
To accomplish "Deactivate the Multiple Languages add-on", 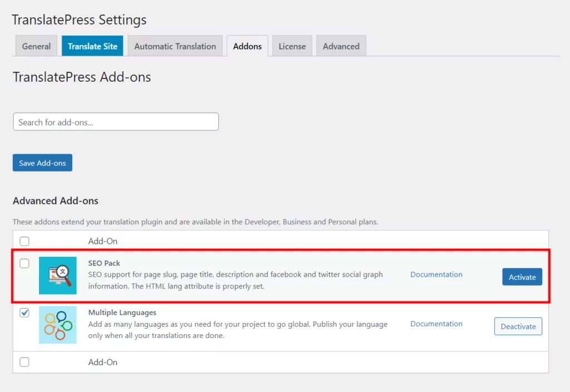I will point(518,326).
